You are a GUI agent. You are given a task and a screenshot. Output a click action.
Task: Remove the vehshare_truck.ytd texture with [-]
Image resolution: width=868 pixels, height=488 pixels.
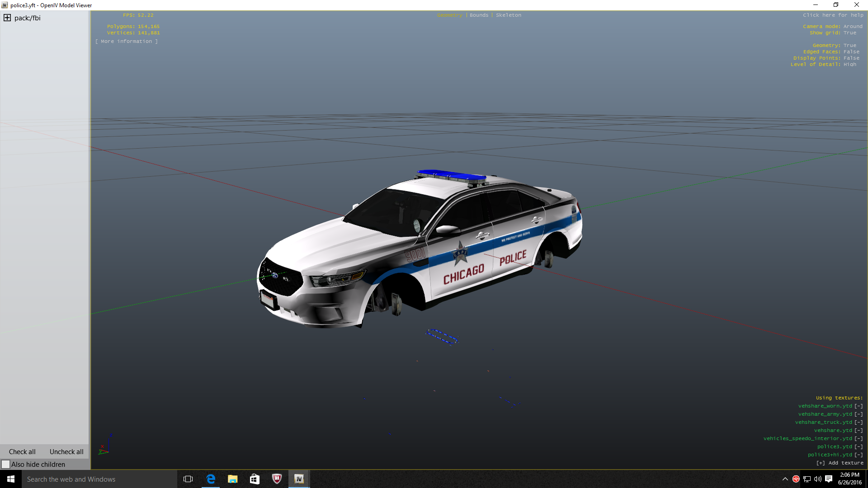coord(859,422)
